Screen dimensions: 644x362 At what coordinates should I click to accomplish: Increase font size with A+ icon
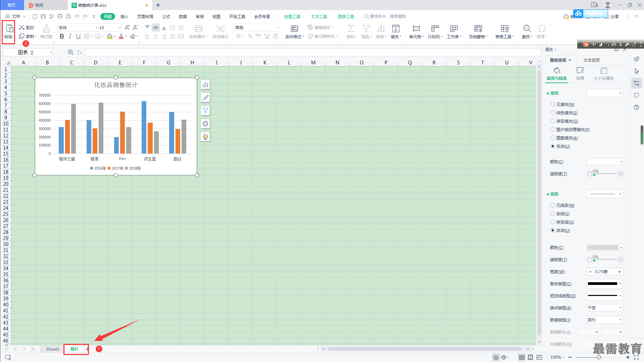(127, 27)
